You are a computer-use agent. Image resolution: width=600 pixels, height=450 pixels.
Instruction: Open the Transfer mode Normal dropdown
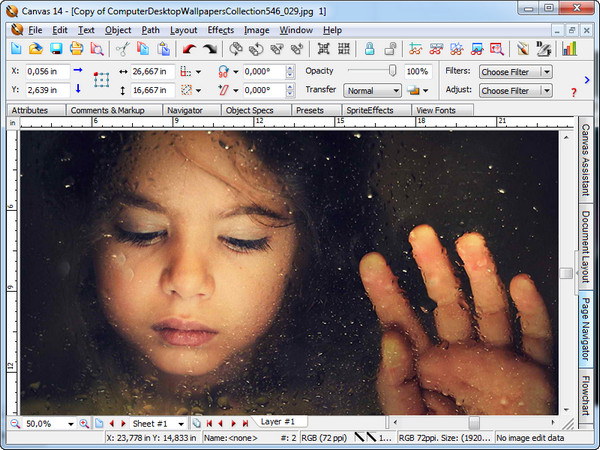[371, 90]
